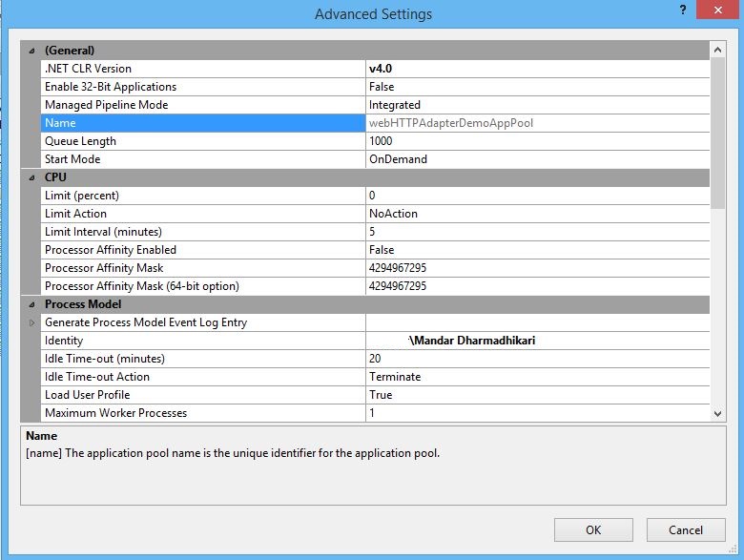Select the highlighted Name property row

[x=203, y=123]
